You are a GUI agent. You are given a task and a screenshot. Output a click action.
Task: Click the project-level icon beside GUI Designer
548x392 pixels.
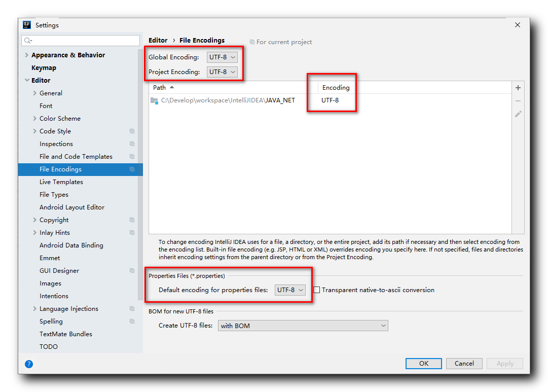coord(132,271)
